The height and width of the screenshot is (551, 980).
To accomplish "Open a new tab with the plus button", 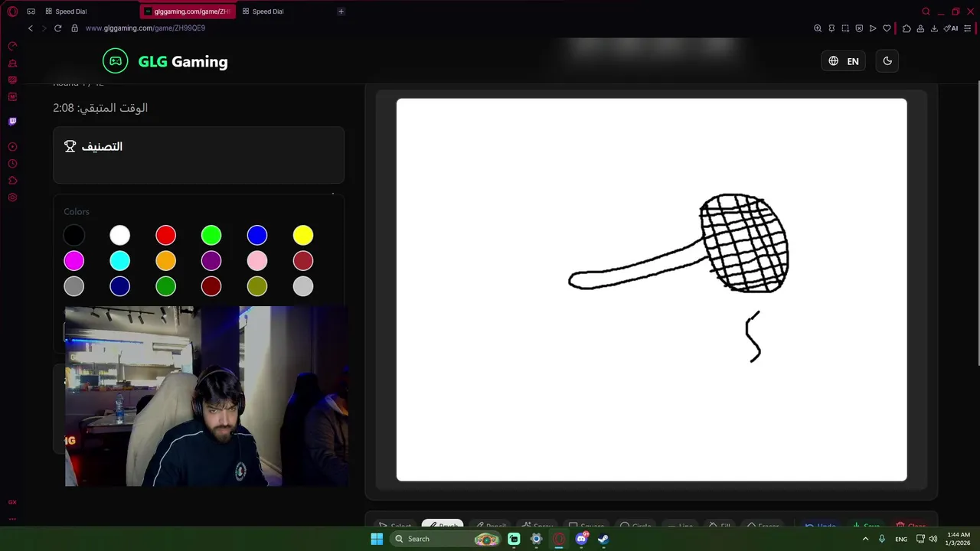I will (x=341, y=11).
